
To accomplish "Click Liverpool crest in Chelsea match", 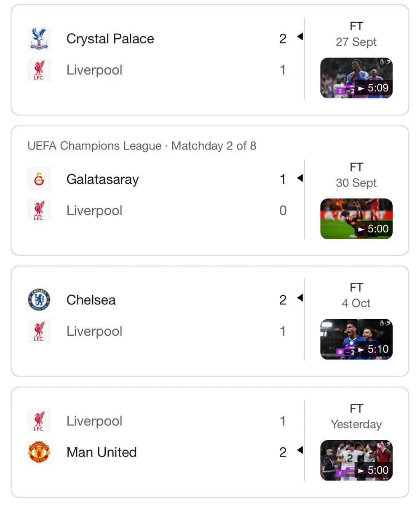I will tap(39, 331).
